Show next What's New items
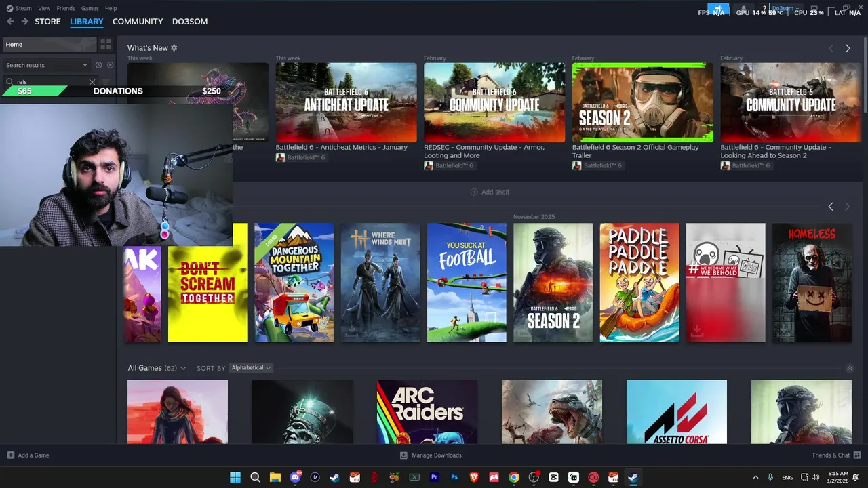This screenshot has width=868, height=488. [847, 48]
